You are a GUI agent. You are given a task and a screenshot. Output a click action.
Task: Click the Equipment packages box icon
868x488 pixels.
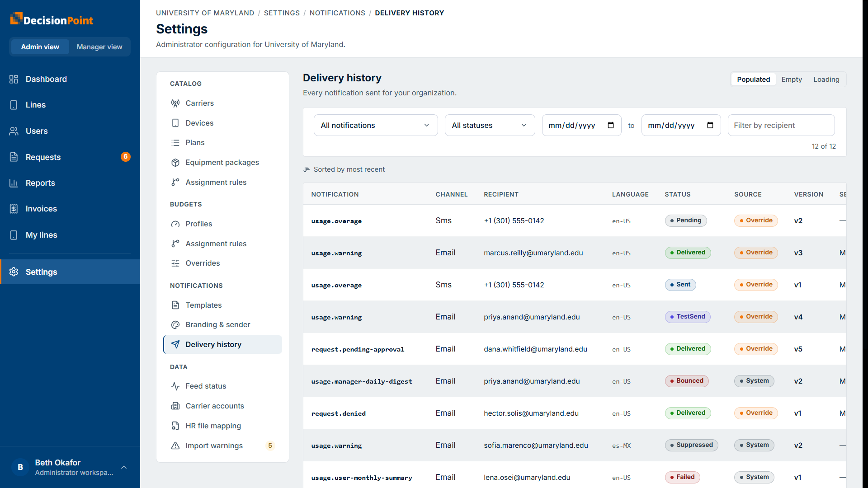point(175,162)
